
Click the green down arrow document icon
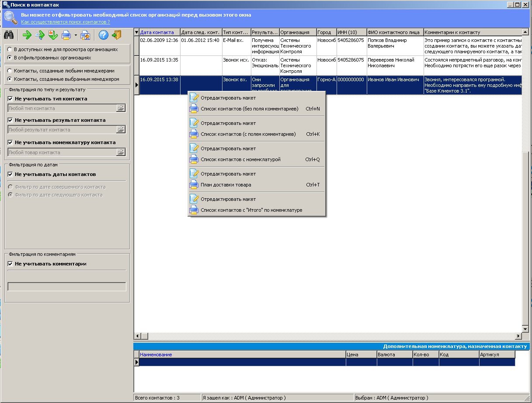pyautogui.click(x=53, y=35)
